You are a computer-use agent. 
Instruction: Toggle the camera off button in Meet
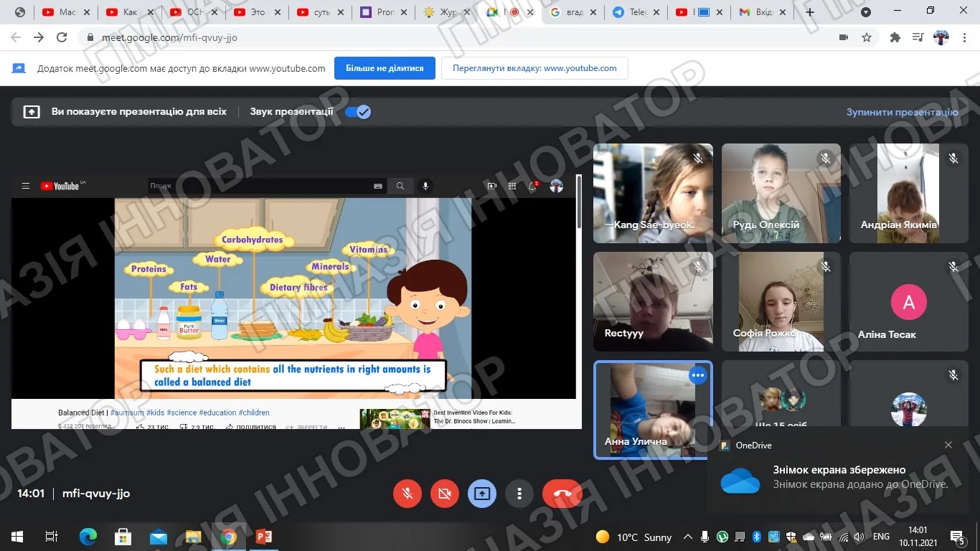coord(445,494)
